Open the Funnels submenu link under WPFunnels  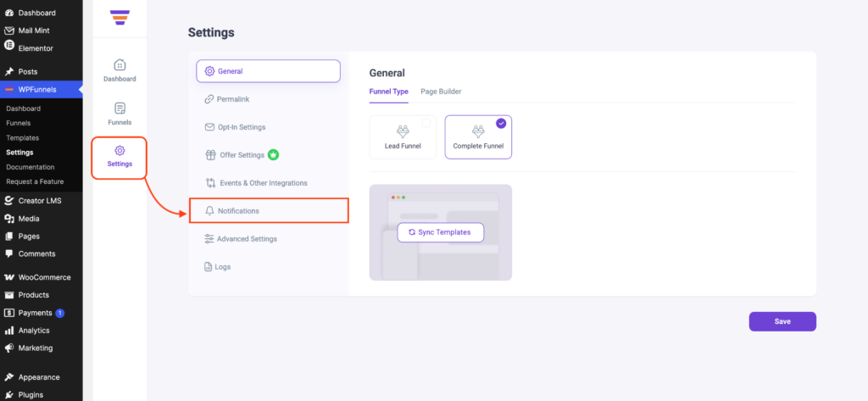click(19, 123)
